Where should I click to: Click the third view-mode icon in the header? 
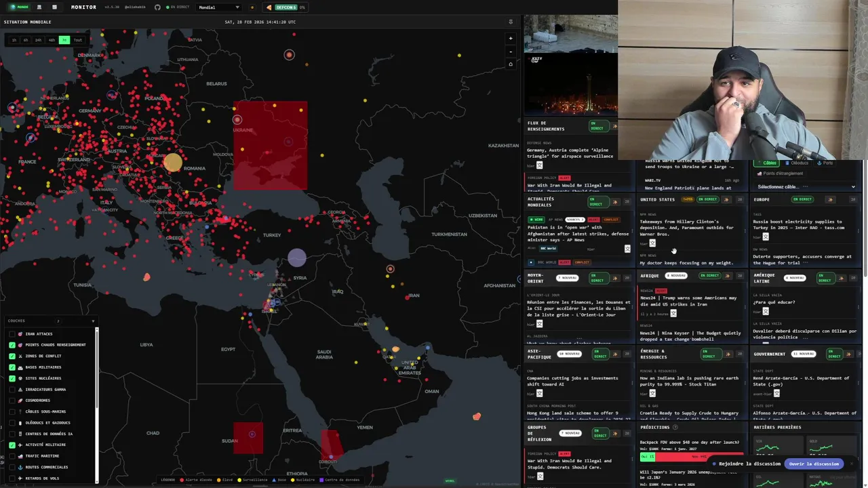(x=54, y=7)
